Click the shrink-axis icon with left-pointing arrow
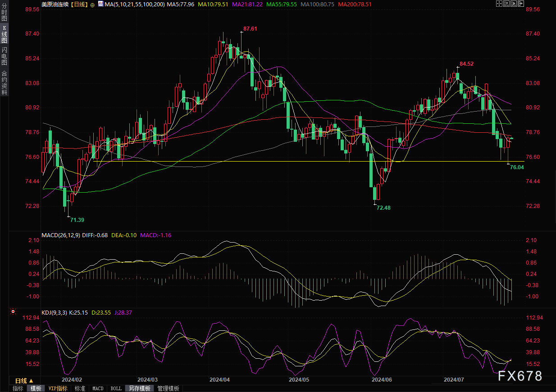 (x=506, y=4)
